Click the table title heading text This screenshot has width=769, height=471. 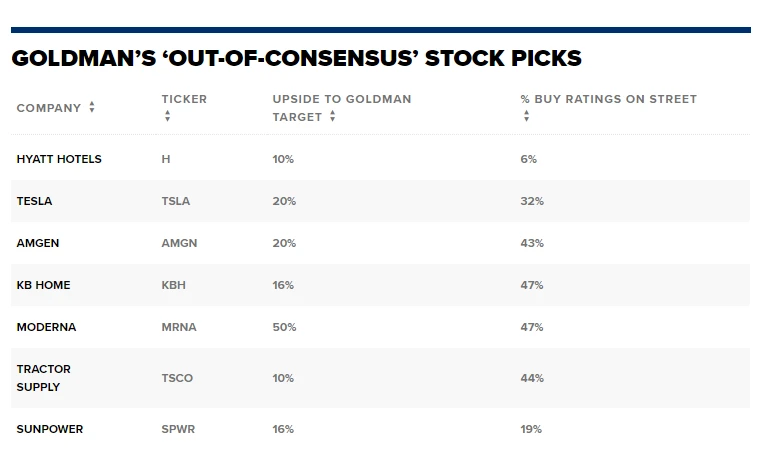point(296,58)
